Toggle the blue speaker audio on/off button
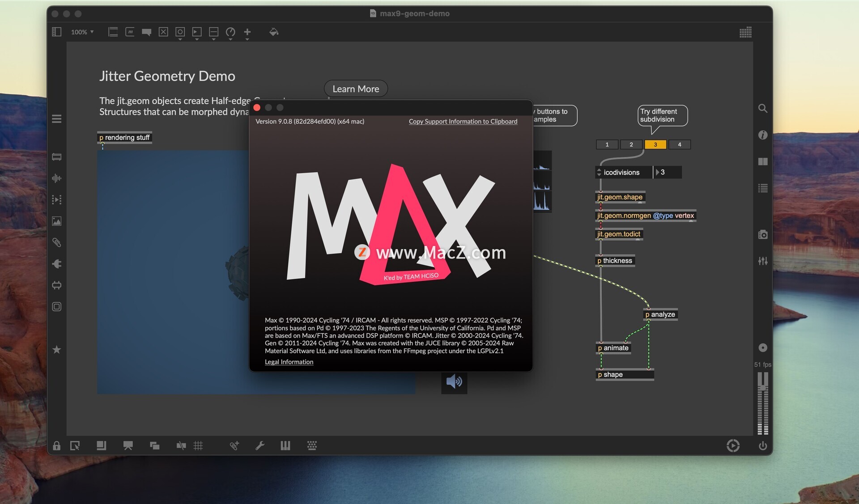The image size is (859, 504). [454, 381]
